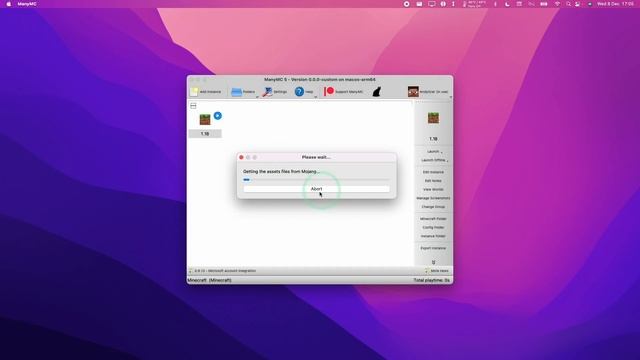
Task: Open the Folders toolbar menu
Action: [x=243, y=92]
